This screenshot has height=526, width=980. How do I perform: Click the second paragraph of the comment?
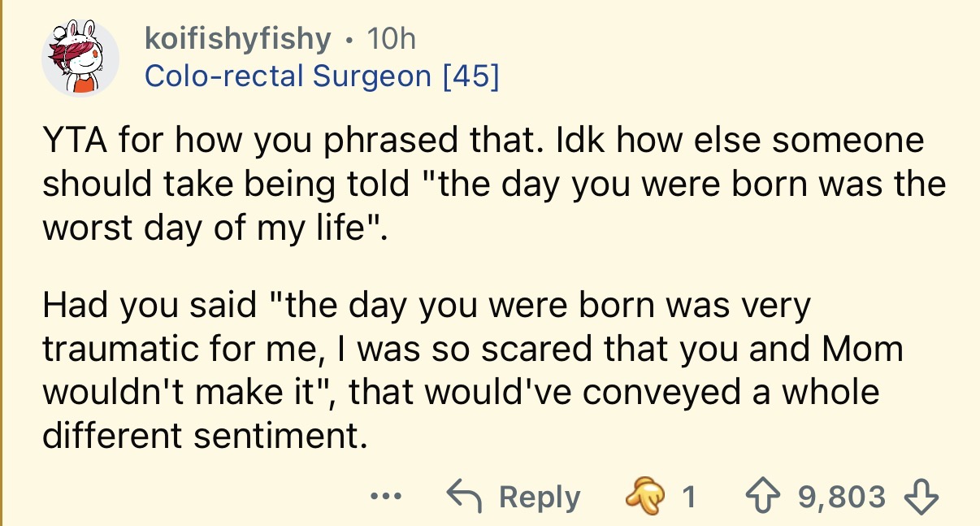pos(471,370)
